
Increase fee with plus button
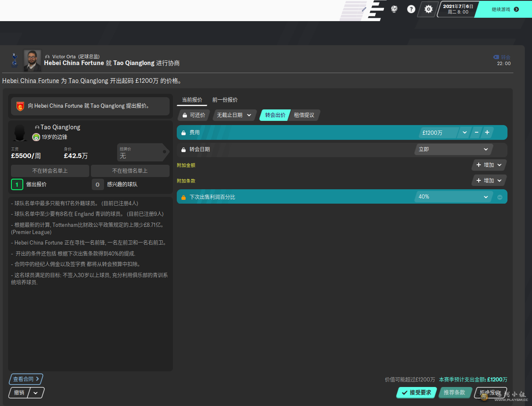487,132
